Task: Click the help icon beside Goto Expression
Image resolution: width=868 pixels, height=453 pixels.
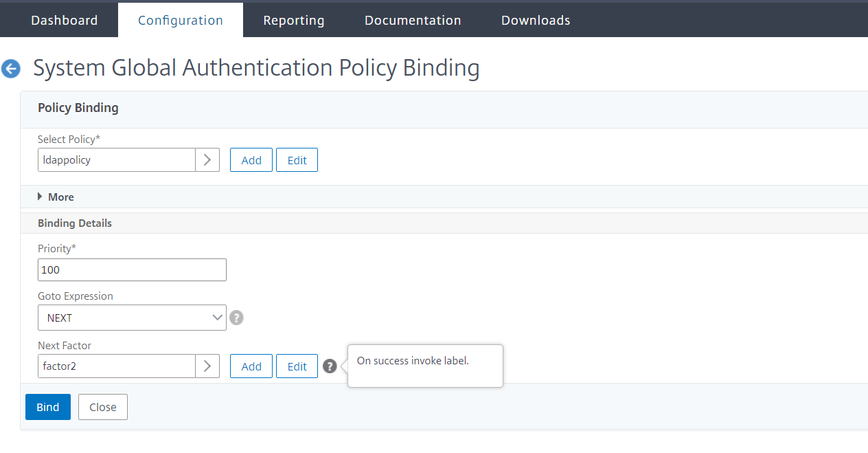Action: (236, 318)
